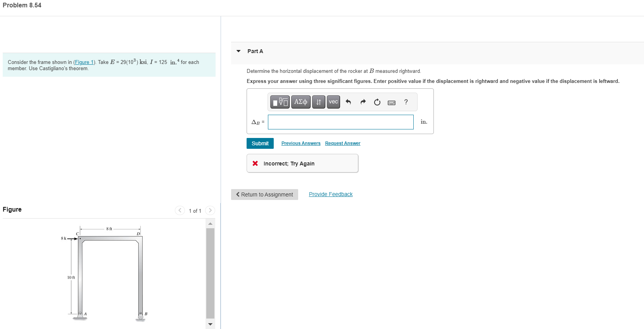Click the subscript/superscript arrows button
This screenshot has height=329, width=644.
point(319,102)
